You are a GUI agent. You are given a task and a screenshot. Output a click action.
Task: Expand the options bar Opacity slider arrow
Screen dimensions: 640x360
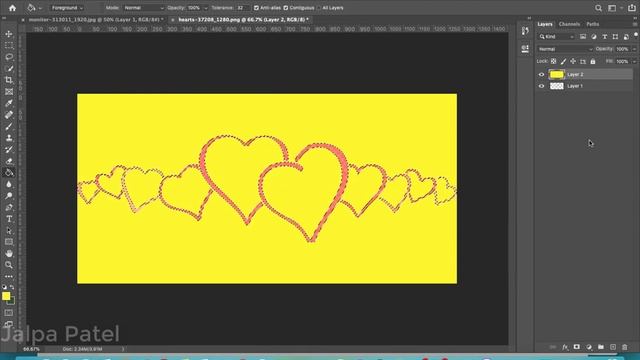pos(205,8)
